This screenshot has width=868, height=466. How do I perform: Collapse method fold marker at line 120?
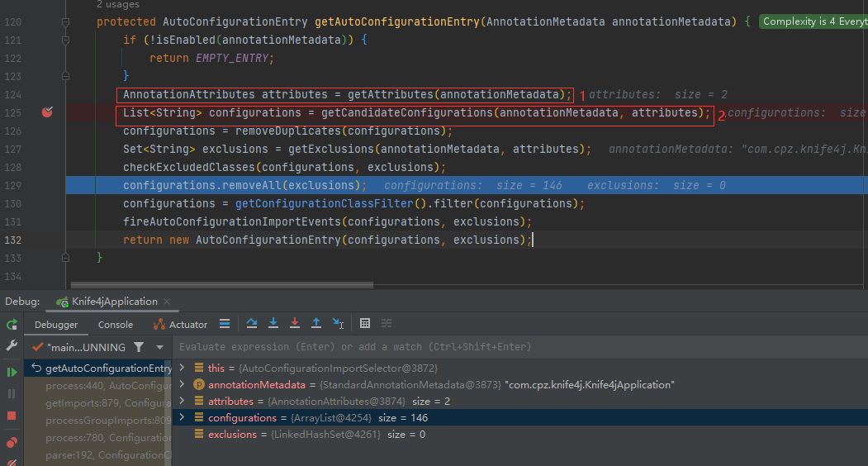(65, 22)
